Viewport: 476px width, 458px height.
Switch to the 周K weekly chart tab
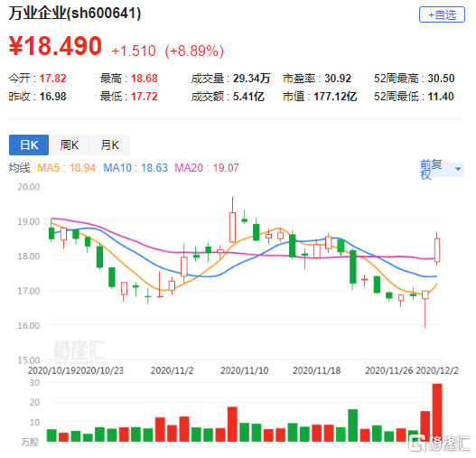(x=70, y=145)
